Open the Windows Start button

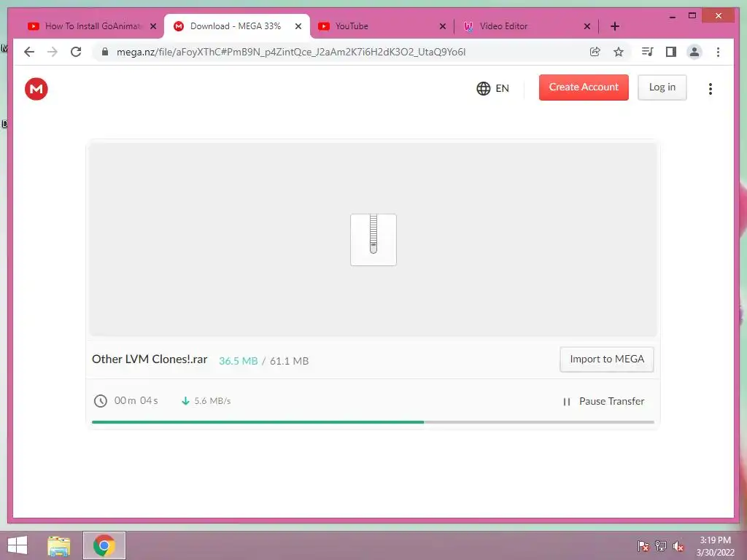(x=18, y=545)
